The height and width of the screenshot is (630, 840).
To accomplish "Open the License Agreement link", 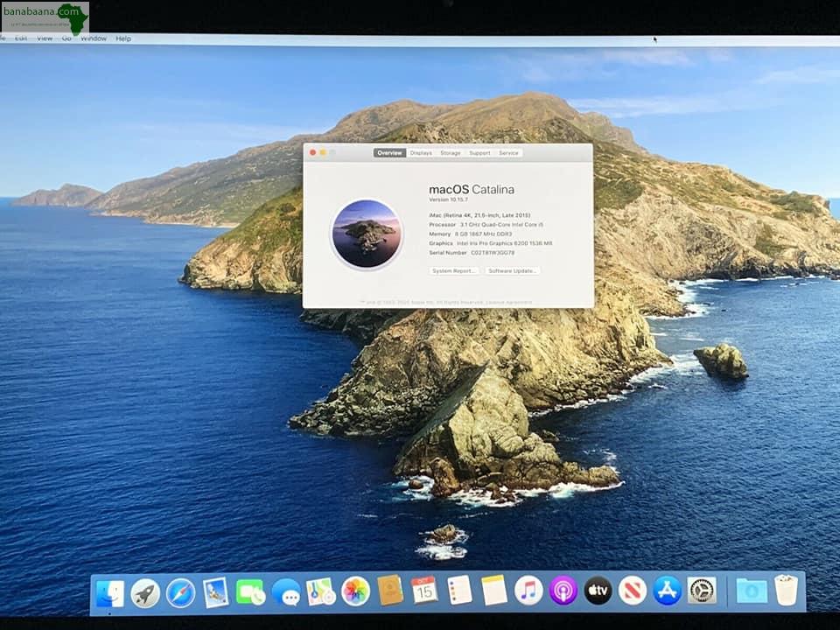I will click(509, 302).
